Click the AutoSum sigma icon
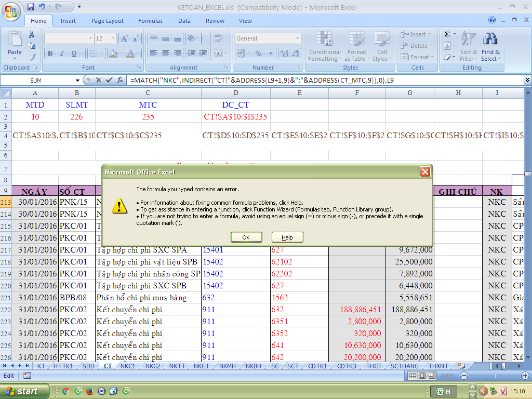This screenshot has width=532, height=399. tap(447, 34)
